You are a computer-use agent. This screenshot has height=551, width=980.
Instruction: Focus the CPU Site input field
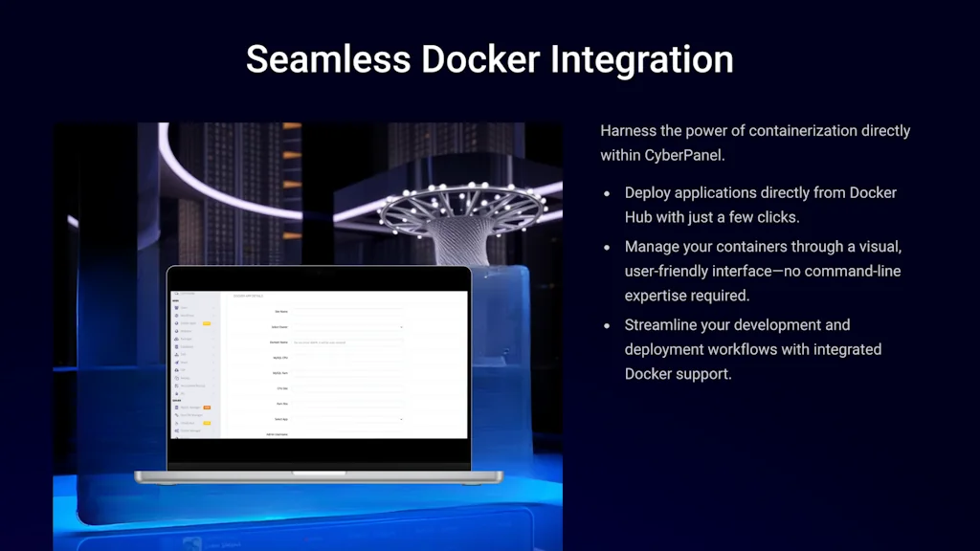[x=347, y=388]
